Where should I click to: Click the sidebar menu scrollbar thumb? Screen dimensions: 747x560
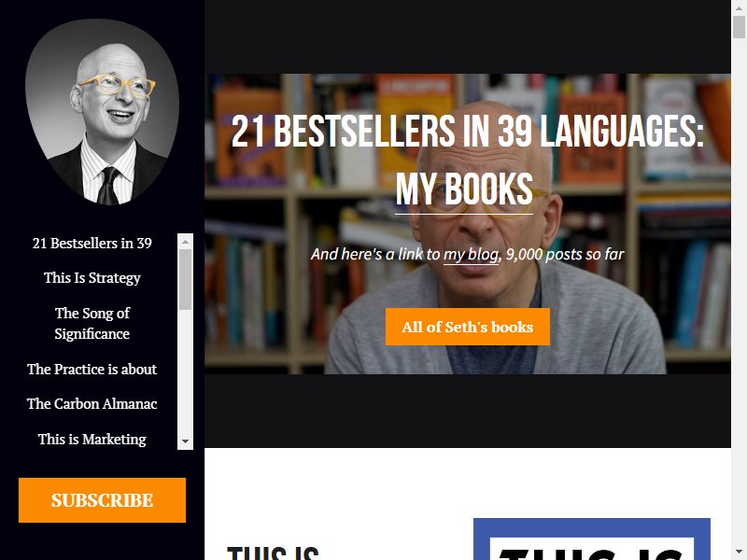tap(185, 279)
